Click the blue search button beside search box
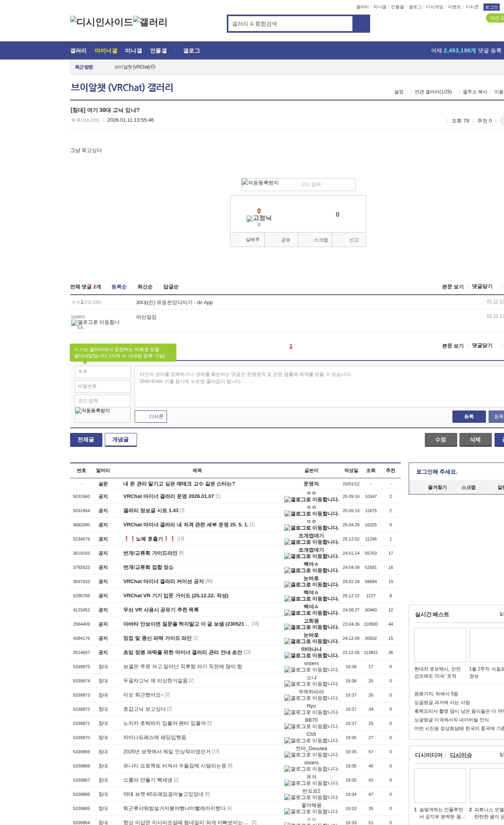The image size is (504, 825). click(x=361, y=24)
